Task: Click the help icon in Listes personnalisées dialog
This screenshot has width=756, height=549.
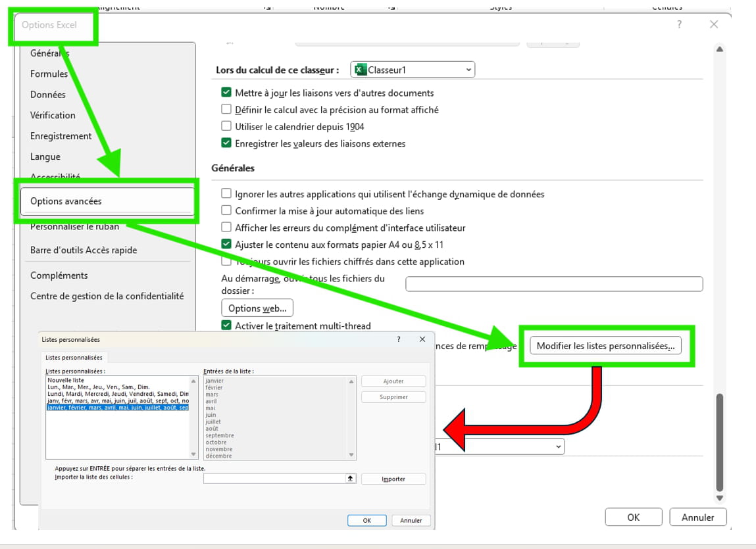Action: (x=398, y=339)
